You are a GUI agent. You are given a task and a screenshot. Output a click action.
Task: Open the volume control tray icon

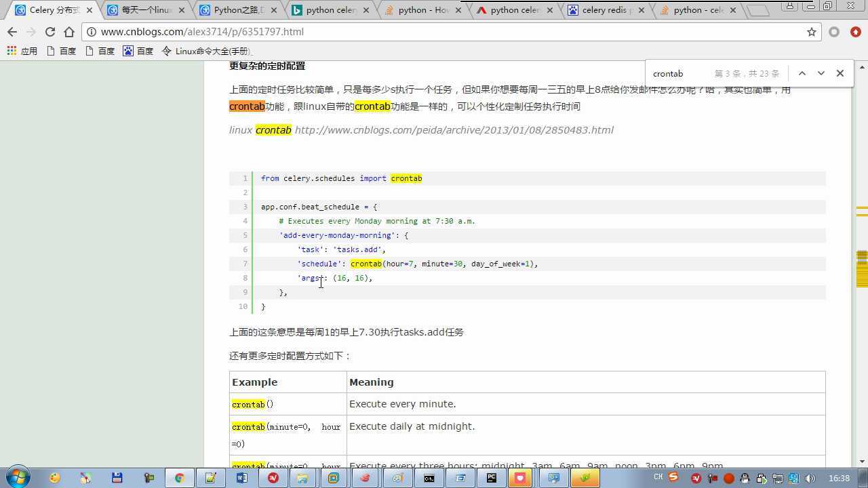(x=810, y=479)
